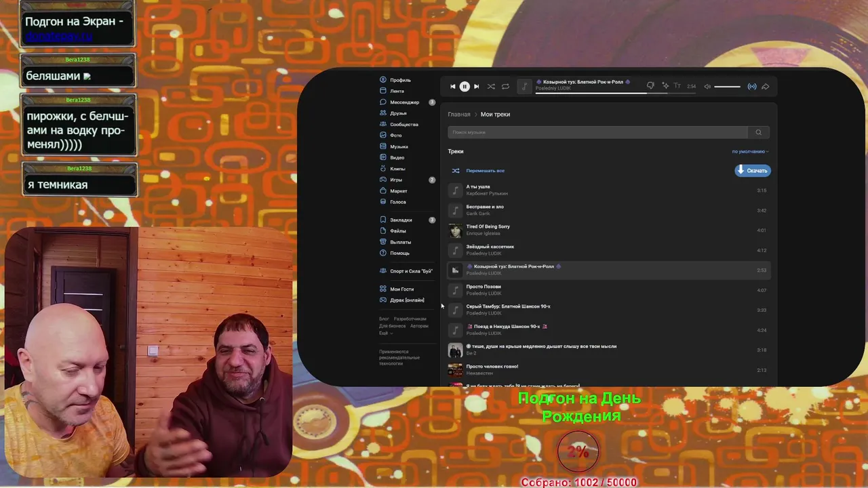The width and height of the screenshot is (868, 488).
Task: Click the sparkle recommendations icon in player
Action: coord(665,86)
